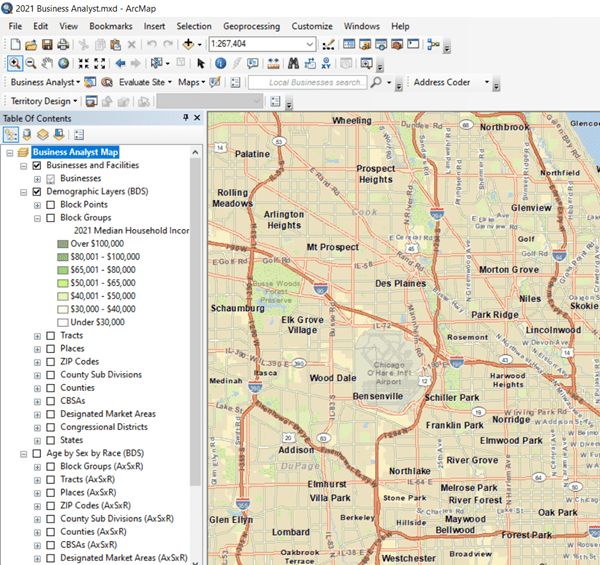Click the Over $100,000 legend swatch
The image size is (600, 565).
[63, 244]
